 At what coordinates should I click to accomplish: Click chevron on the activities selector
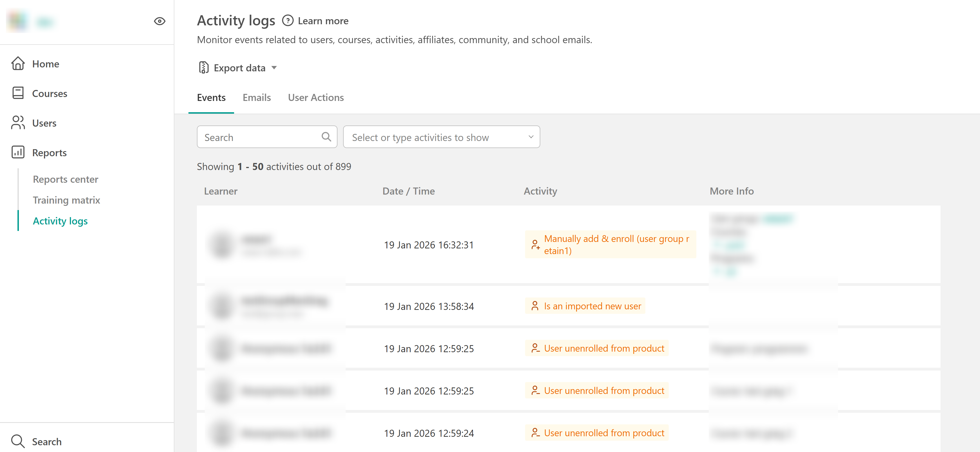[x=531, y=137]
